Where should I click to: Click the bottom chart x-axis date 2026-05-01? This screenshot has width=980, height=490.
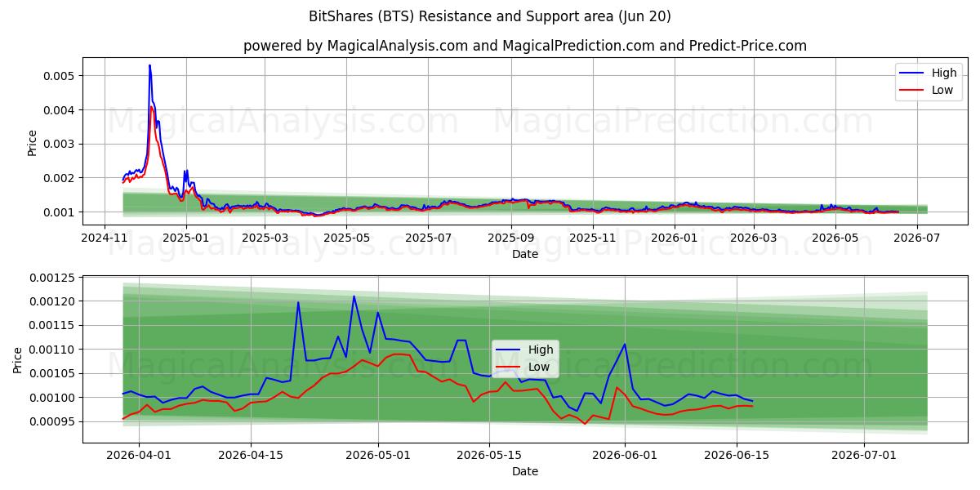(x=378, y=457)
